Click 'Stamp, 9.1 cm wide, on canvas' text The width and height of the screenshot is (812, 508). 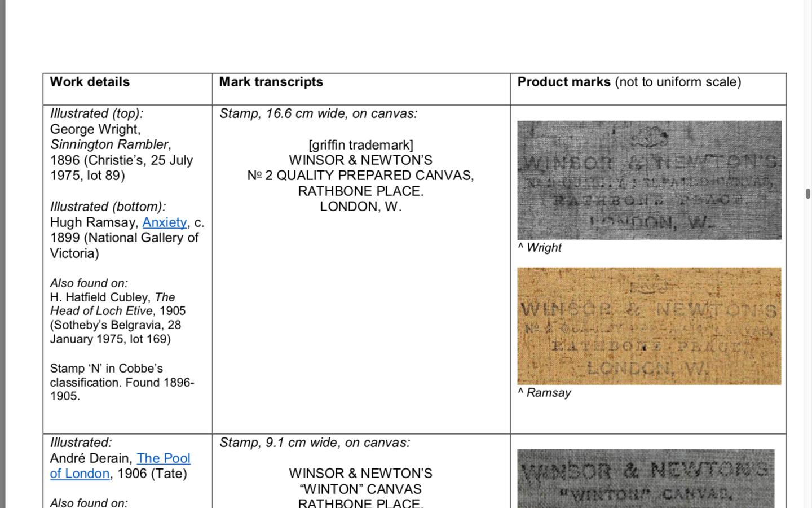(x=314, y=443)
